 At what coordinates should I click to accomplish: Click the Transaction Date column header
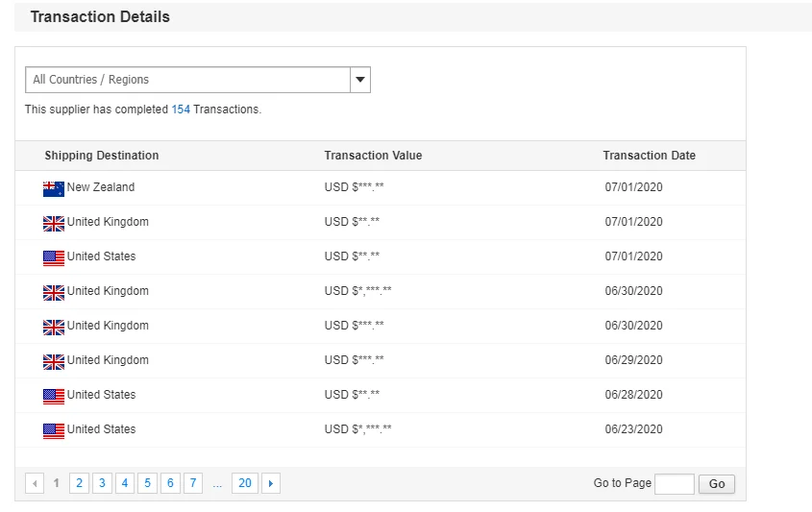(x=650, y=156)
